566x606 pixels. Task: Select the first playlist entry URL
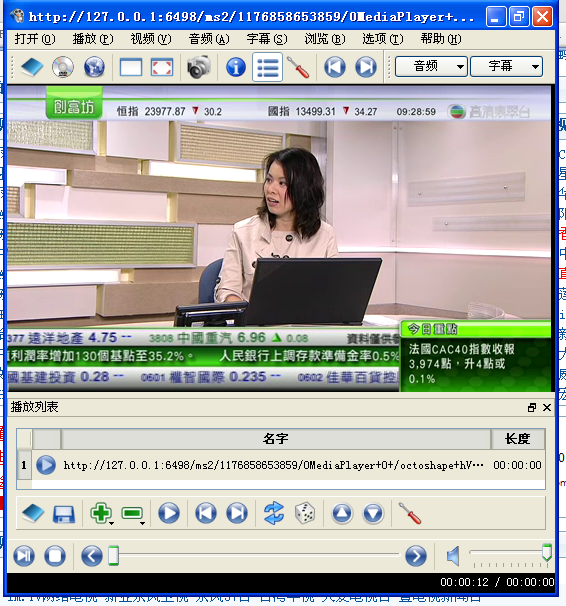[274, 465]
